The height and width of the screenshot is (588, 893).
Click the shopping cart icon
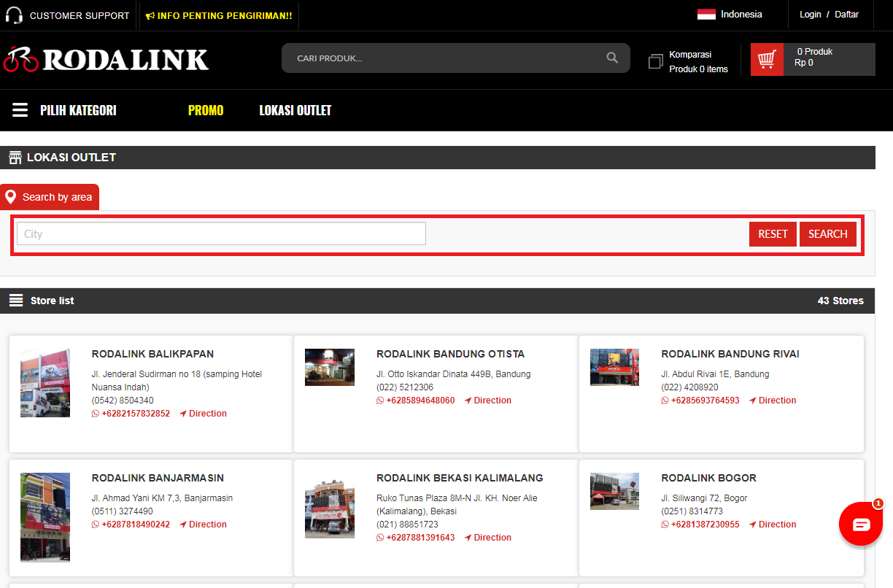[x=767, y=59]
